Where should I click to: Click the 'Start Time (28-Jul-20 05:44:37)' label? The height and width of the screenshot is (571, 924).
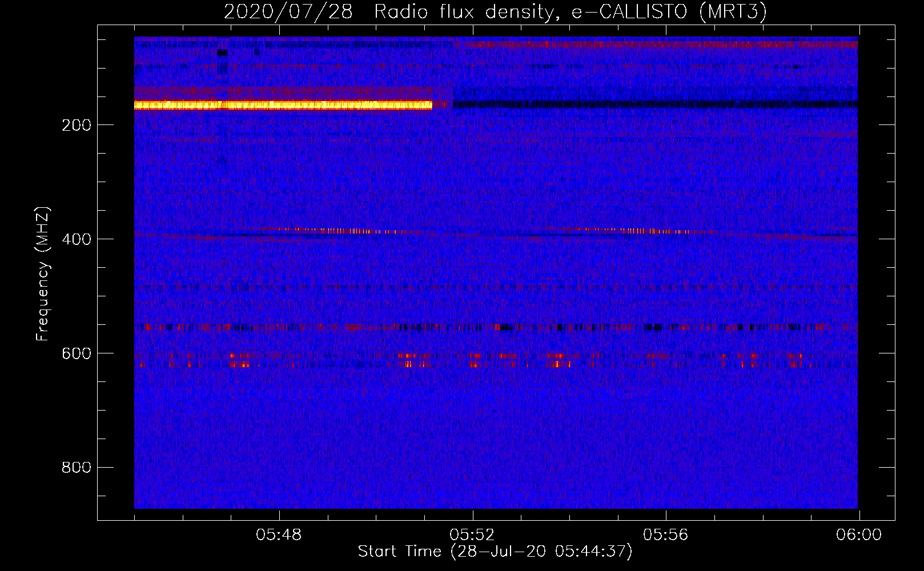[495, 552]
